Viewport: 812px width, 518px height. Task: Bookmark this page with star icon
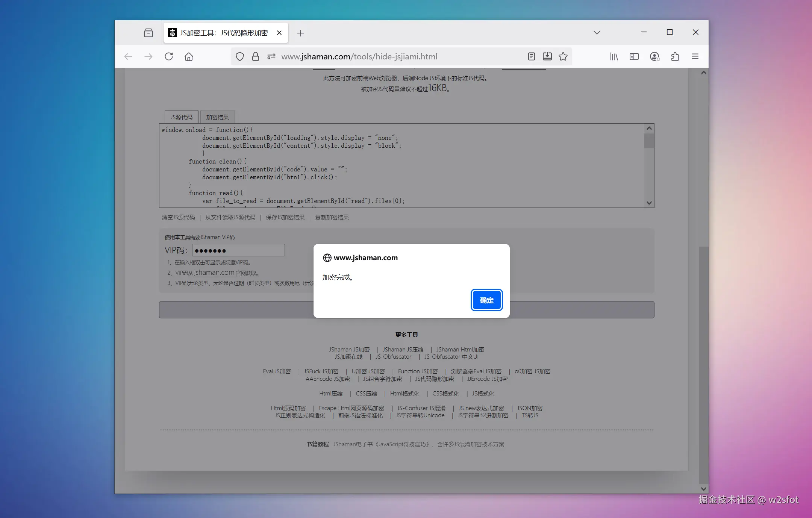pos(563,56)
